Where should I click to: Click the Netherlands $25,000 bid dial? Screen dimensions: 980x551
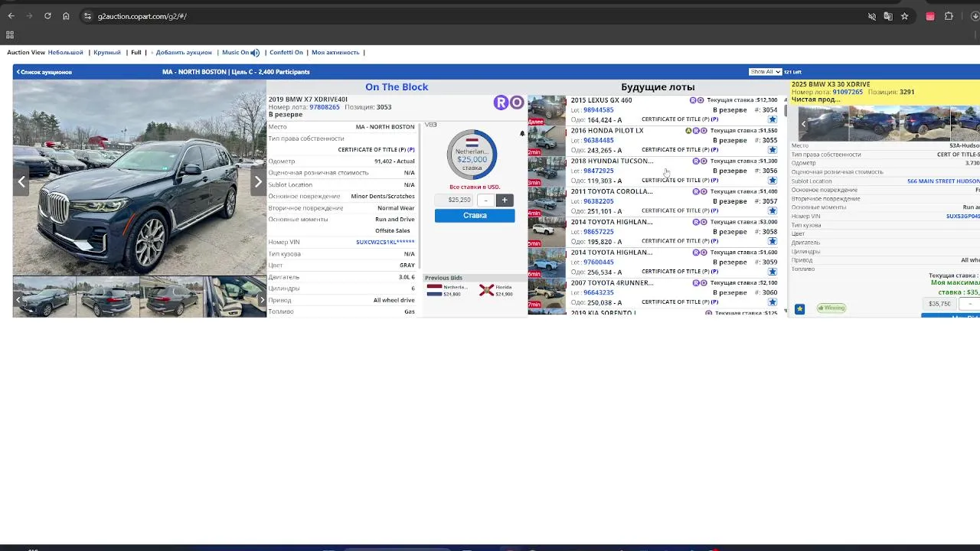[472, 155]
